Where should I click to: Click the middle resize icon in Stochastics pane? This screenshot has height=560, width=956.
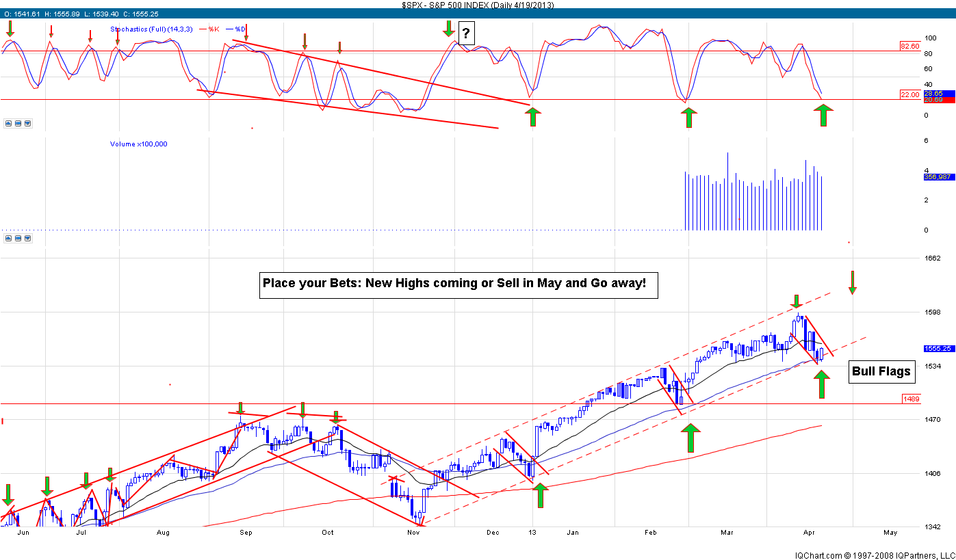[18, 124]
